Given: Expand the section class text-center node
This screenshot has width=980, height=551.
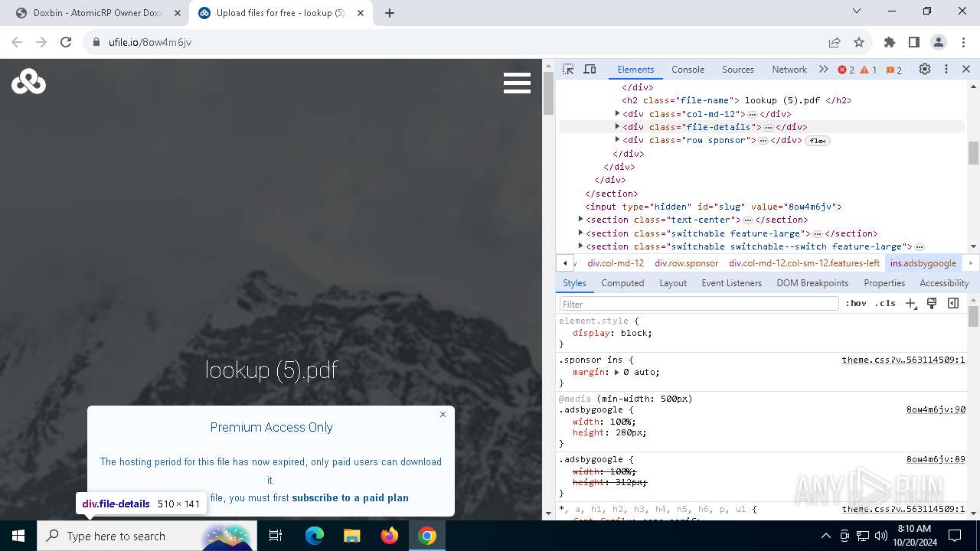Looking at the screenshot, I should tap(580, 219).
